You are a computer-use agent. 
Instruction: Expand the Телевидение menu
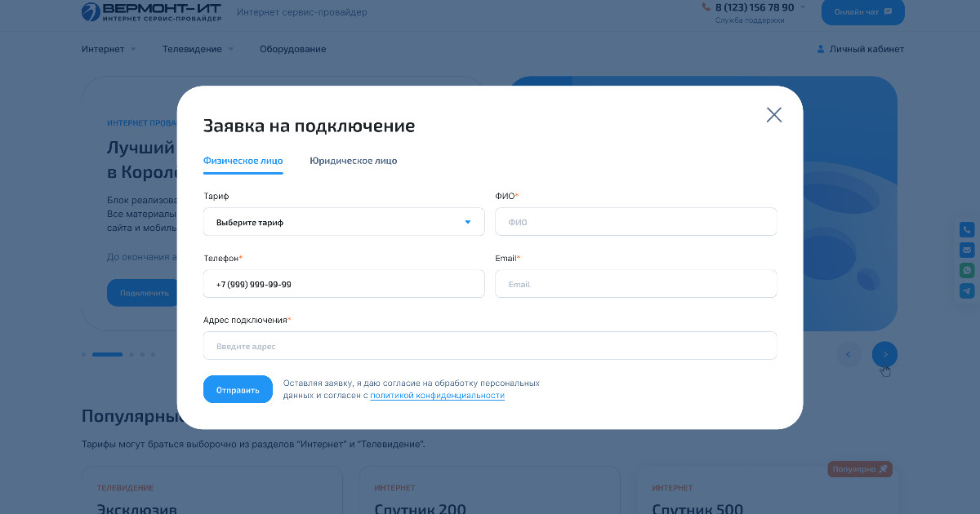click(198, 49)
